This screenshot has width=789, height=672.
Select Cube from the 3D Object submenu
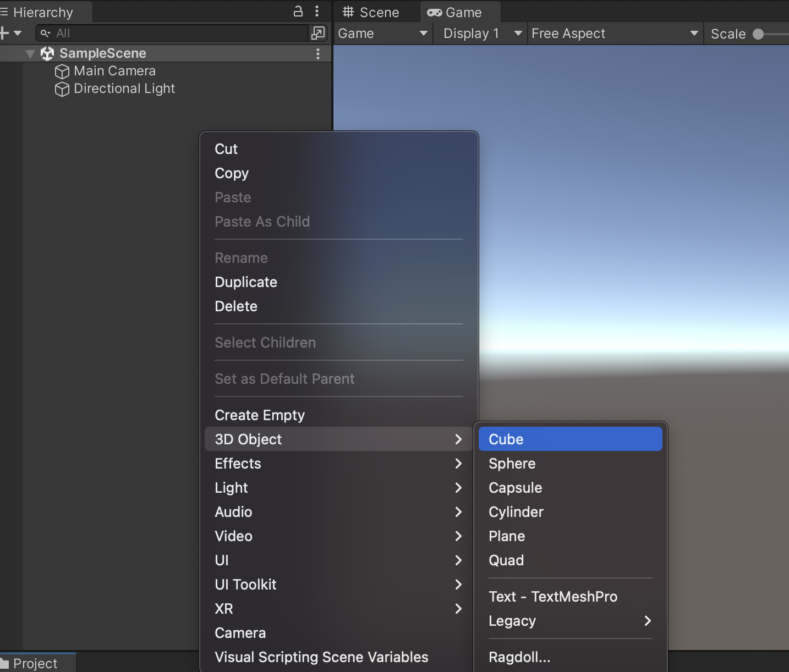pyautogui.click(x=569, y=439)
